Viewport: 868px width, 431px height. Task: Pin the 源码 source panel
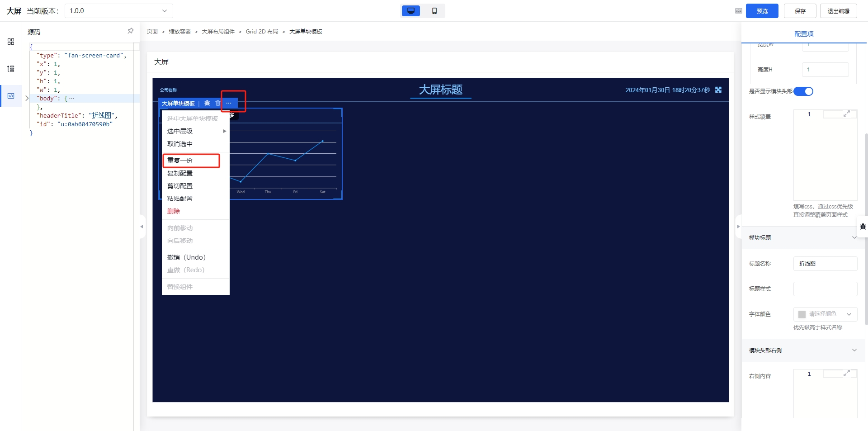click(131, 31)
